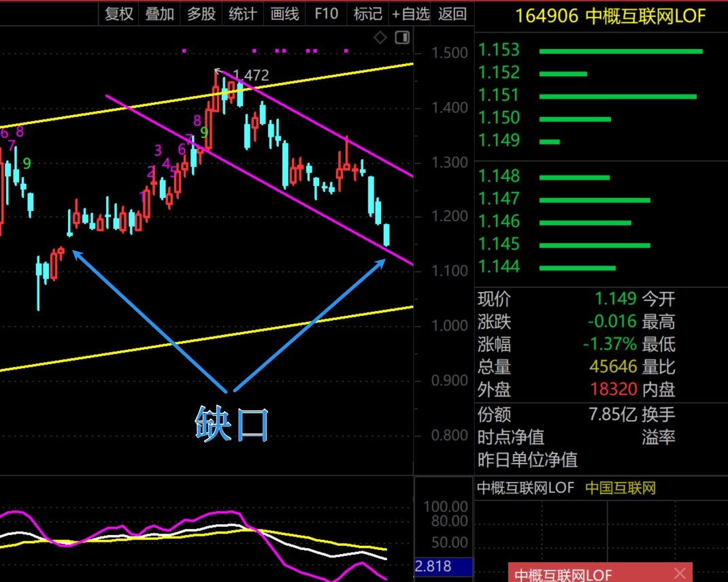728x582 pixels.
Task: Click the blue 2.818 indicator value box
Action: (442, 566)
